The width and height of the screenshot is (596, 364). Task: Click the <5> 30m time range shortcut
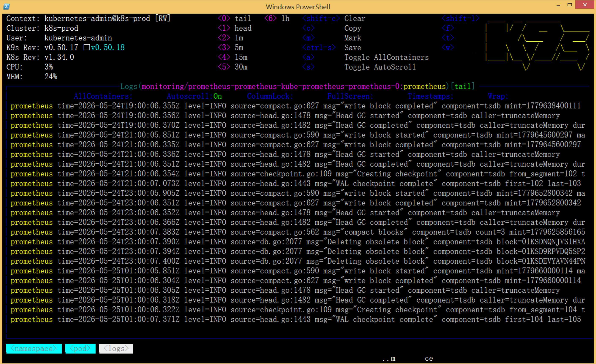(233, 67)
